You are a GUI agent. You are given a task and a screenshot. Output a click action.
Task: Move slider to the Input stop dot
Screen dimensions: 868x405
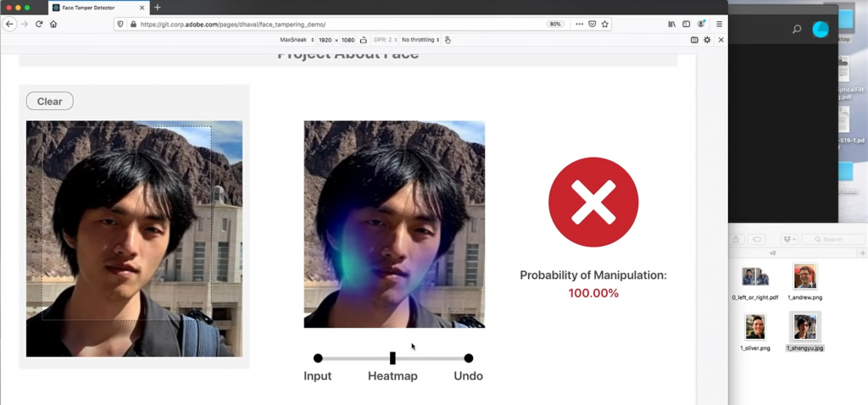318,358
